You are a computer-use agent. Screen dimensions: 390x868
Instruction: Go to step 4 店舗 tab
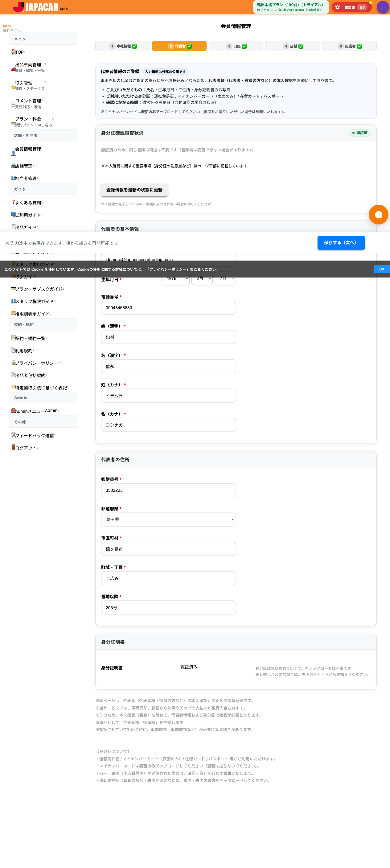click(293, 46)
